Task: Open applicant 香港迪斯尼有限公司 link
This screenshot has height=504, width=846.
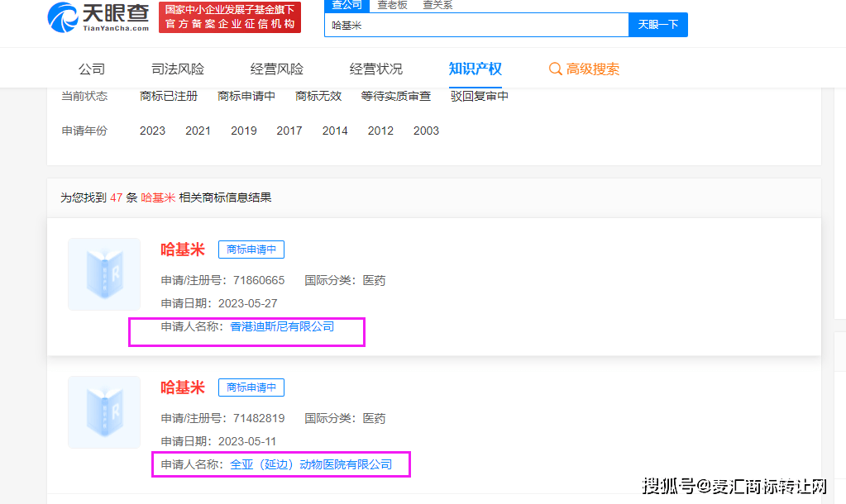Action: point(282,327)
